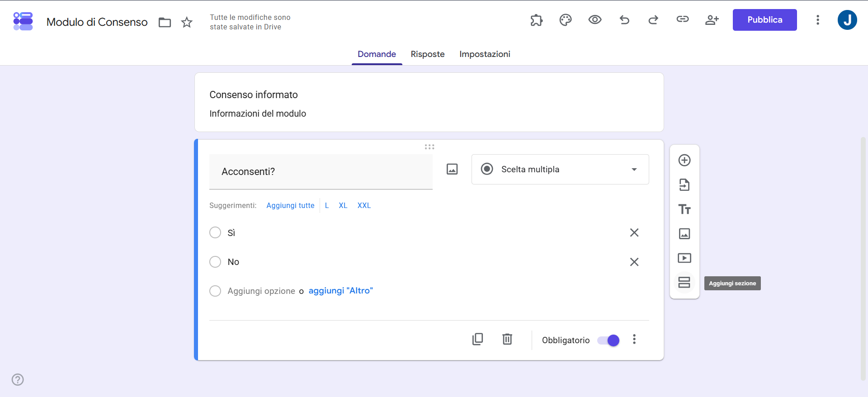Undo last change
The width and height of the screenshot is (868, 397).
(624, 20)
